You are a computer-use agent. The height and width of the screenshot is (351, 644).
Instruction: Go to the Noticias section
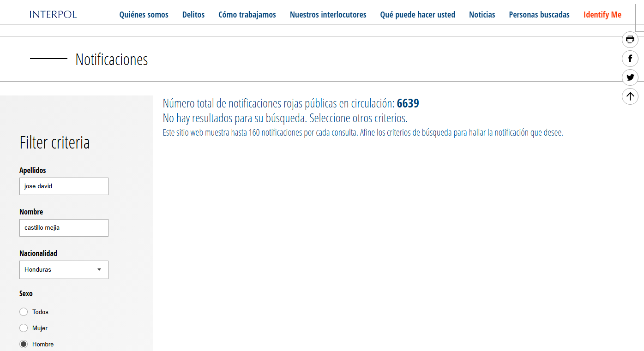click(x=482, y=15)
